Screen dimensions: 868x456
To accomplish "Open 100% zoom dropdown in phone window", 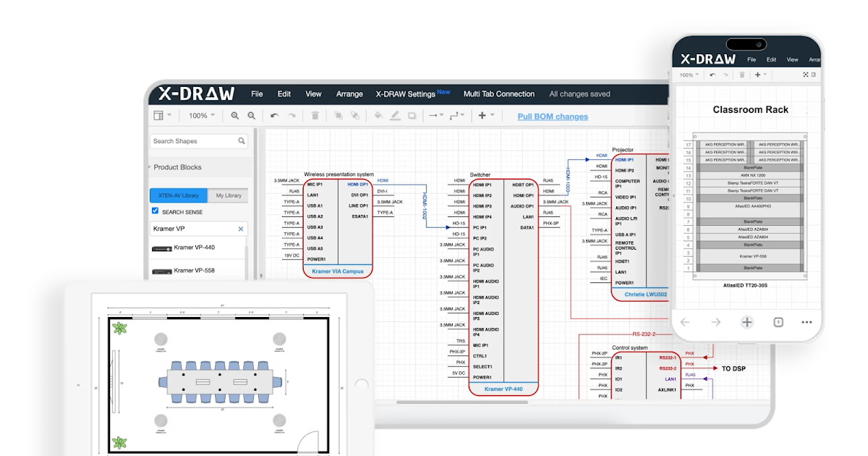I will click(x=689, y=75).
